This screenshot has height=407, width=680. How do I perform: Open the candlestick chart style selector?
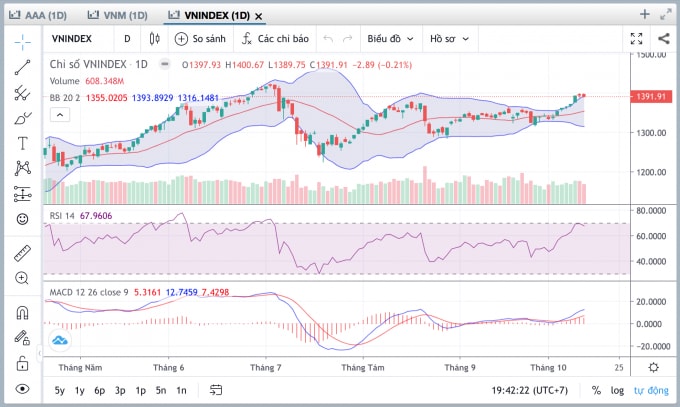click(154, 39)
